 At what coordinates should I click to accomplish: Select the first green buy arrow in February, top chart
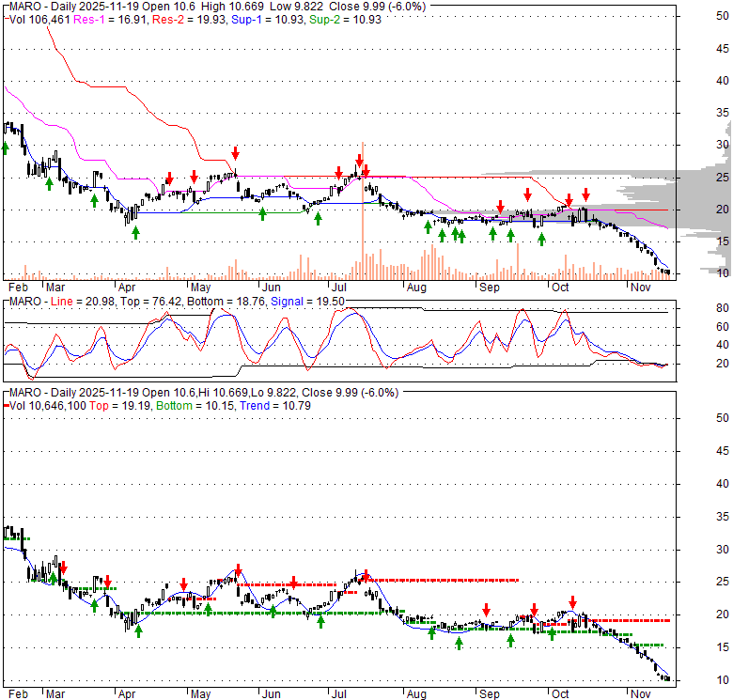click(6, 147)
